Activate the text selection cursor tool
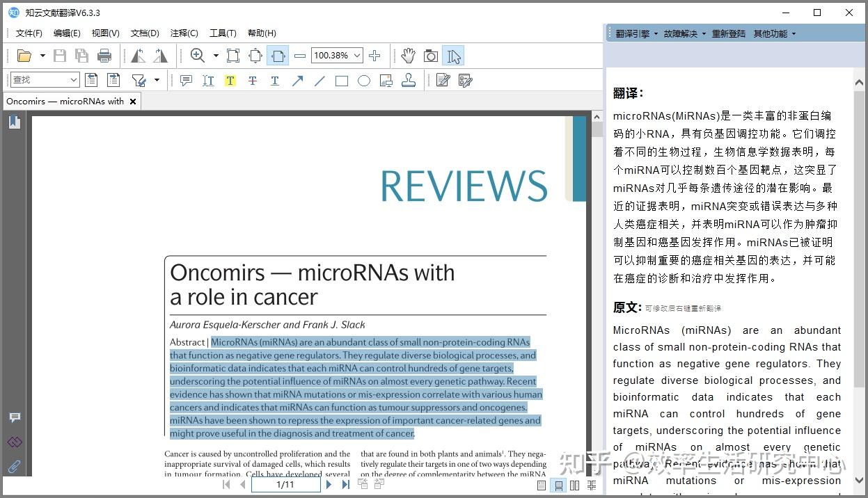The height and width of the screenshot is (498, 868). (x=453, y=56)
